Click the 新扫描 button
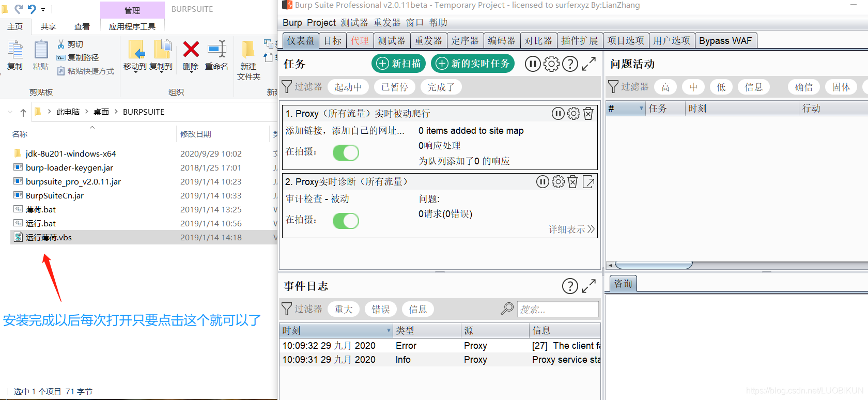 point(399,63)
